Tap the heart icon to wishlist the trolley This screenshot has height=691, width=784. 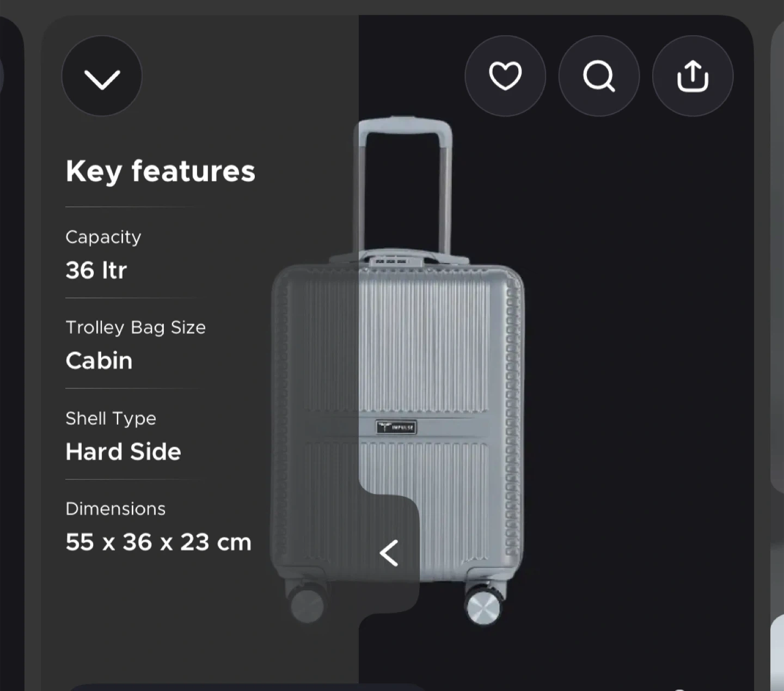[x=505, y=76]
